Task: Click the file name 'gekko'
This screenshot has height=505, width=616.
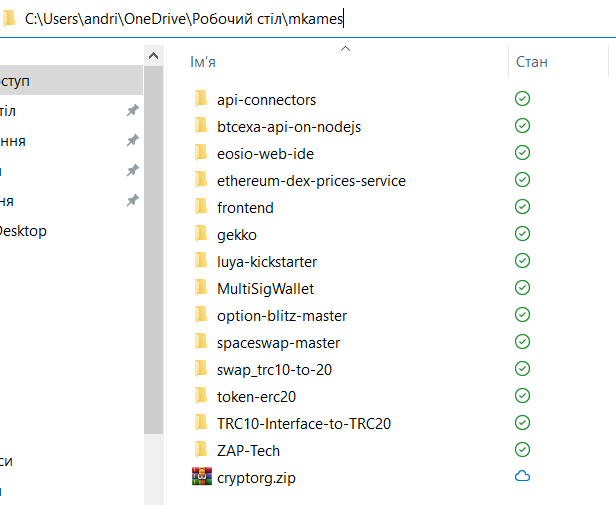Action: pos(236,235)
